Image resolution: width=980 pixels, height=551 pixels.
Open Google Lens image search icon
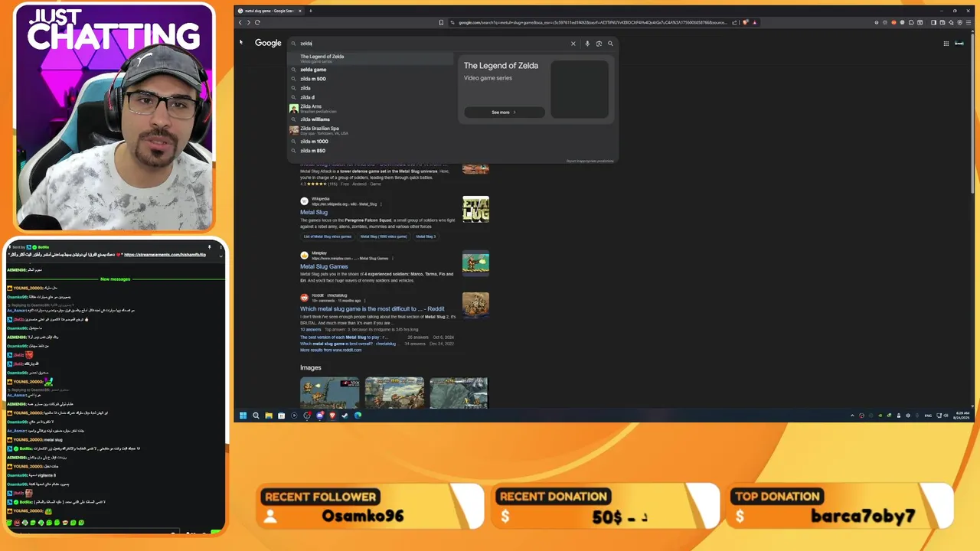click(599, 44)
